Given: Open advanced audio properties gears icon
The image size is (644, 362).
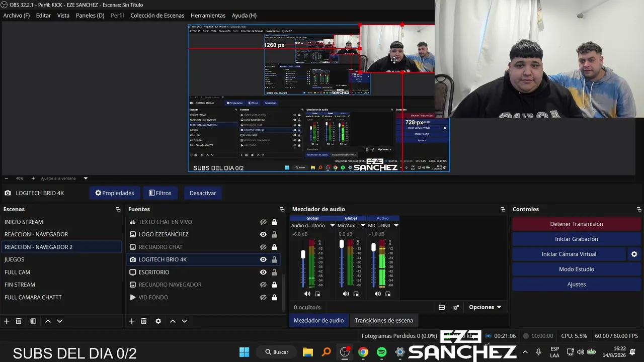Looking at the screenshot, I should 456,307.
